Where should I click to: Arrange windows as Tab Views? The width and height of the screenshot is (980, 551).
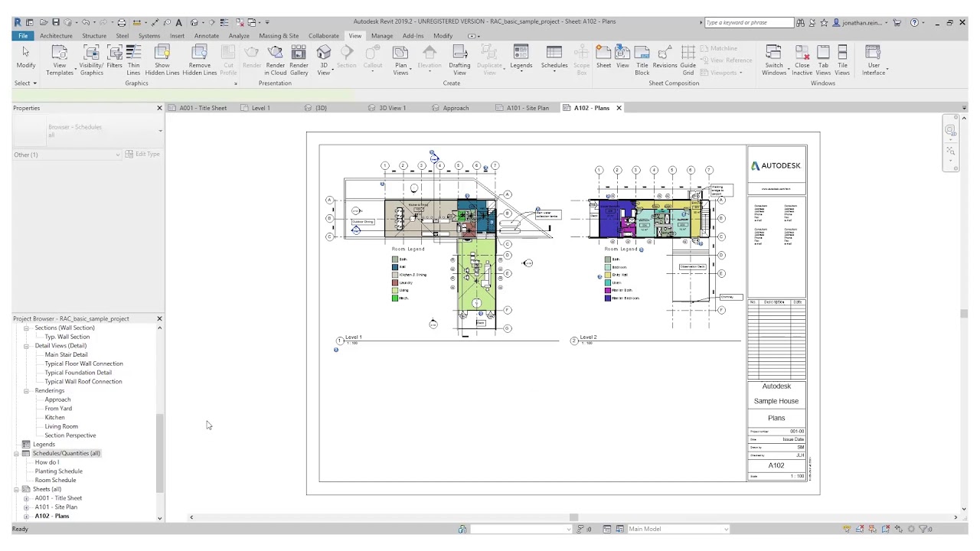coord(823,60)
